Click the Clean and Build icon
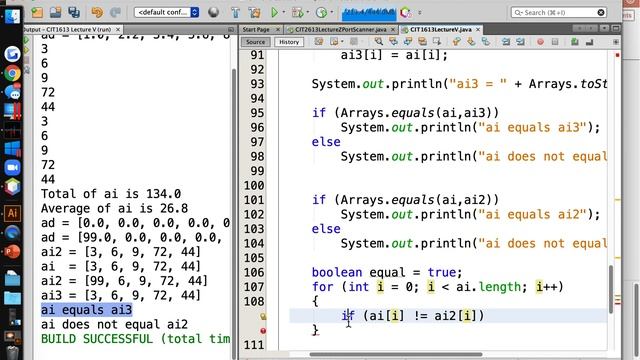Screen dimensions: 640x360 (254, 13)
